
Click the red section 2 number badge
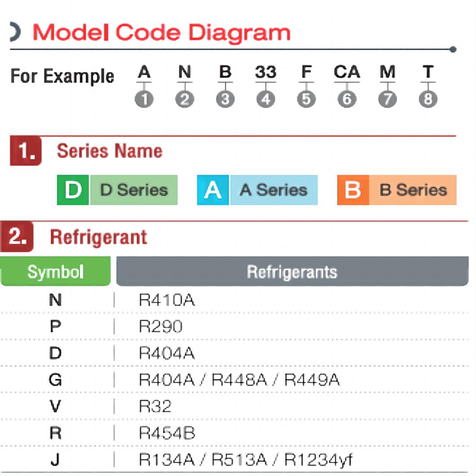pos(17,237)
